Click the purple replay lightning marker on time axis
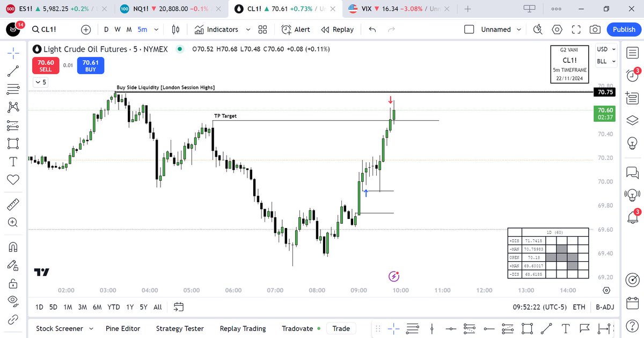644x338 pixels. point(394,277)
